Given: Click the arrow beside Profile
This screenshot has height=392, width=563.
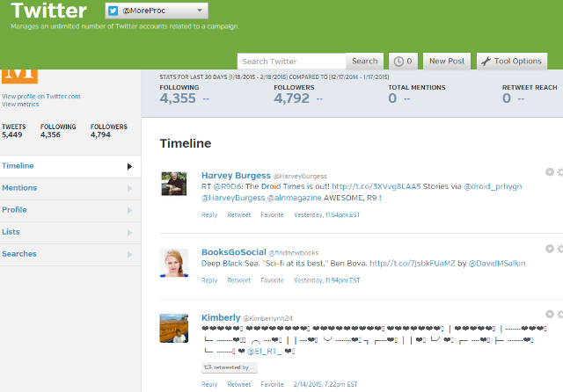Looking at the screenshot, I should click(129, 210).
